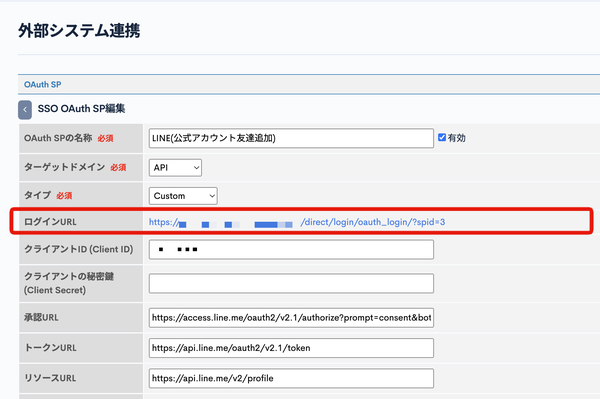Click the ログインURL label
The image size is (600, 399).
[50, 222]
